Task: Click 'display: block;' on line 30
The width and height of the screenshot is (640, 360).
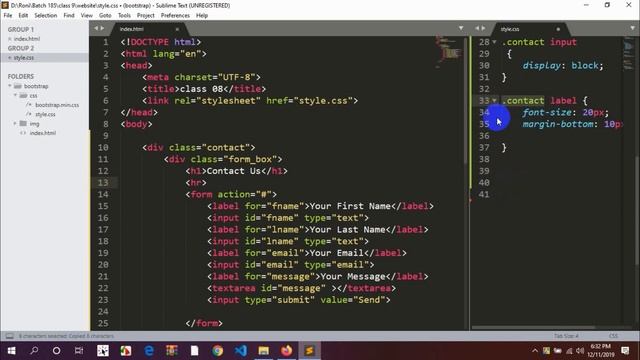Action: point(563,66)
